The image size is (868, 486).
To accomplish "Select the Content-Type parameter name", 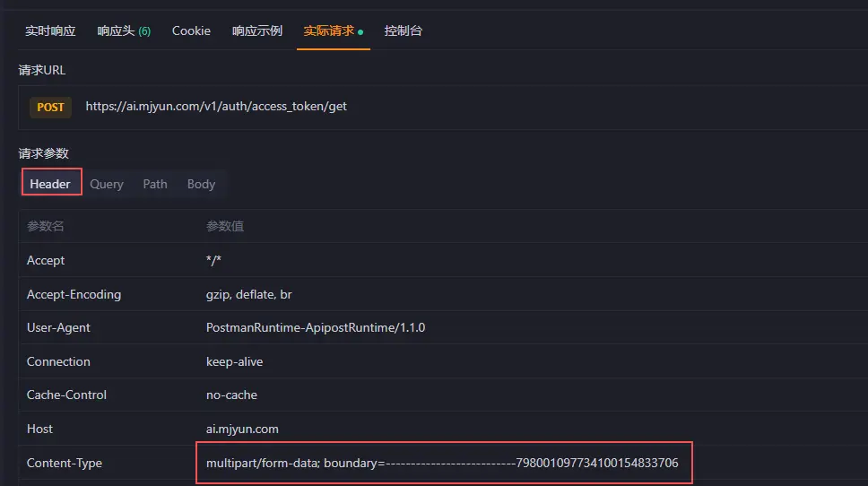I will pos(65,463).
